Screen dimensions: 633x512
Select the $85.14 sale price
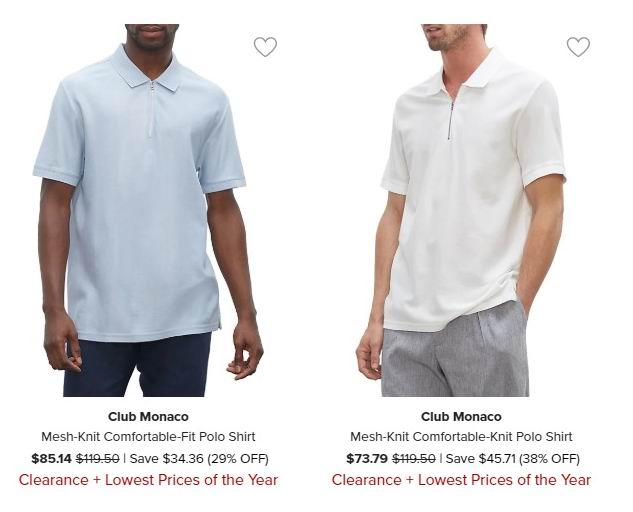point(51,459)
